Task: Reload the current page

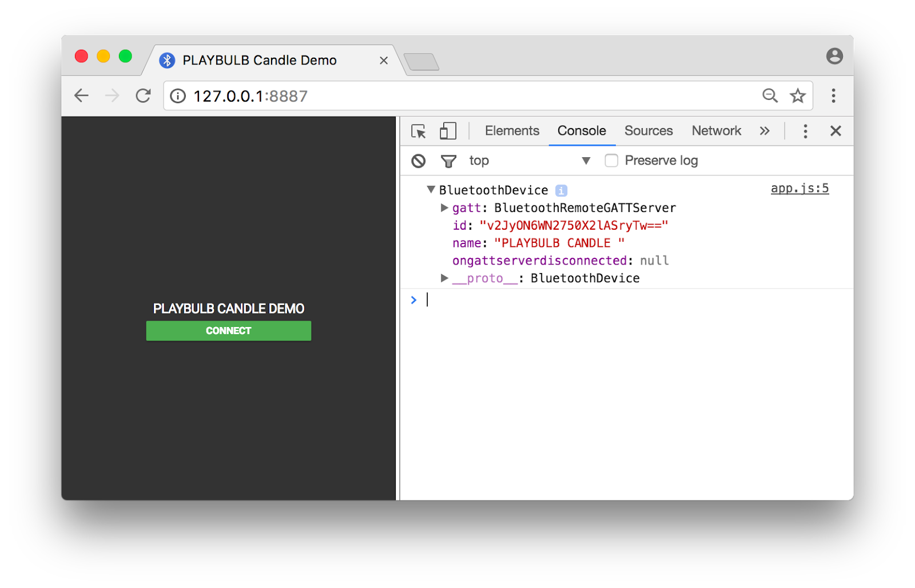Action: pyautogui.click(x=142, y=95)
